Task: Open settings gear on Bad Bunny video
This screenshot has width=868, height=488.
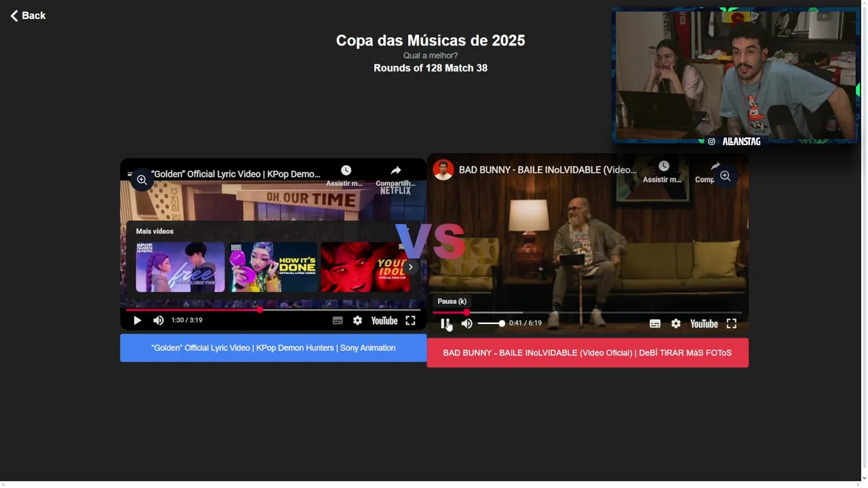Action: (x=676, y=324)
